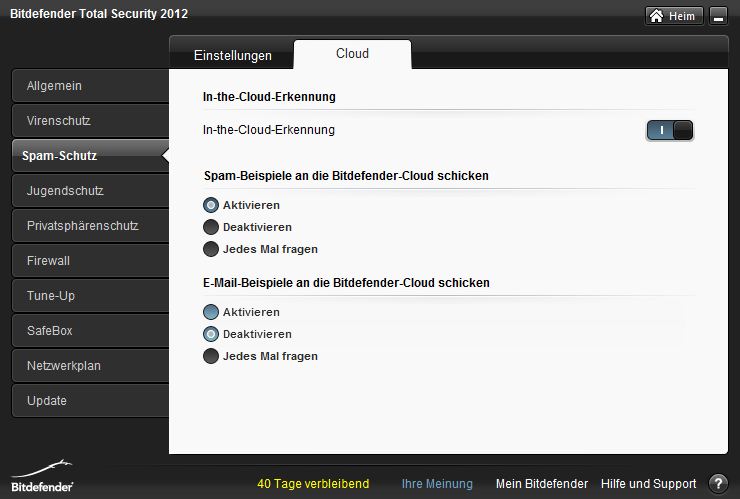Screen dimensions: 740x499
Task: Open the help question mark icon
Action: (x=718, y=483)
